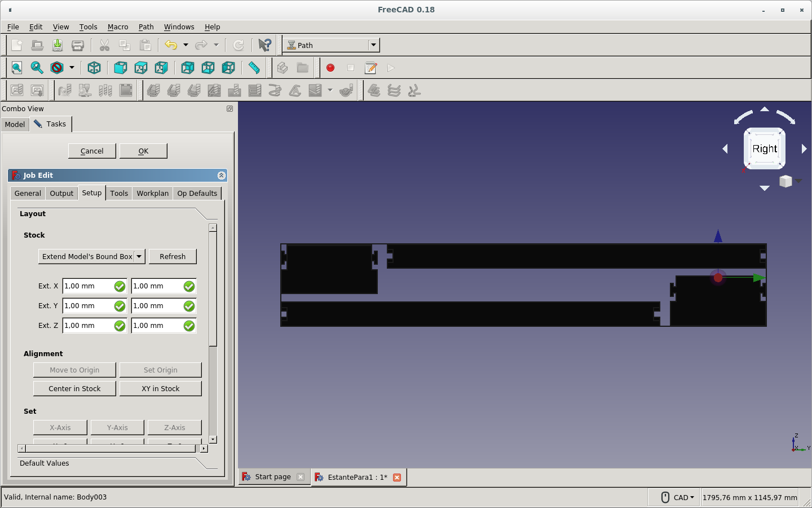Switch to the Op Defaults tab
This screenshot has width=812, height=508.
click(x=197, y=193)
